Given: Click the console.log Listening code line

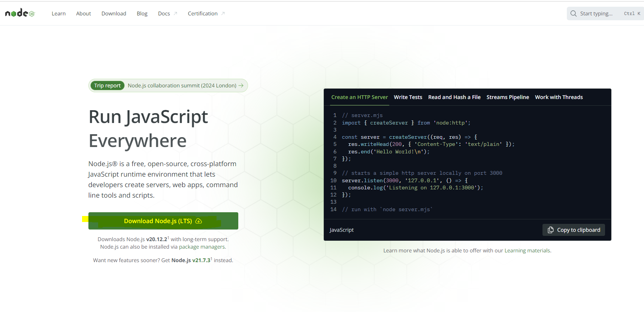Looking at the screenshot, I should [415, 187].
